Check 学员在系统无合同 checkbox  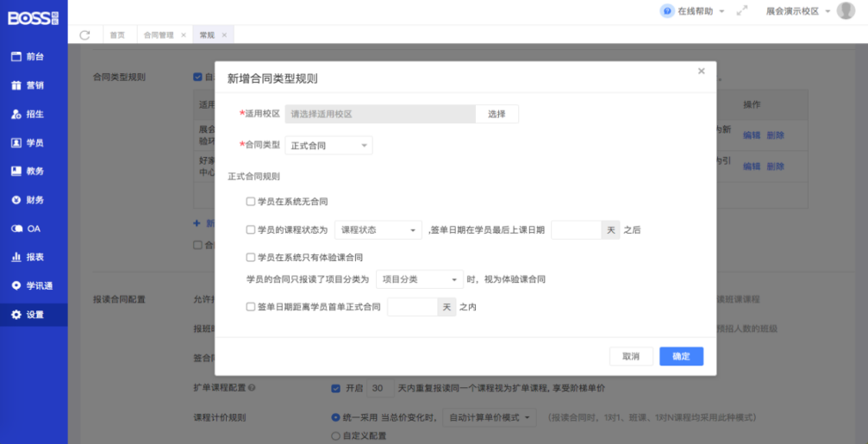[x=250, y=202]
